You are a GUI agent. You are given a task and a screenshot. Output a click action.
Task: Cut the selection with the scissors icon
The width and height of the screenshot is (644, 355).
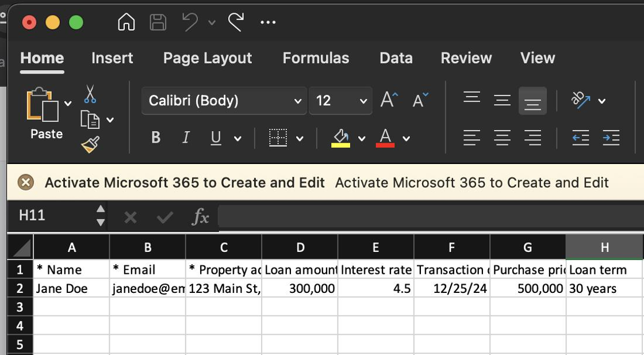click(x=90, y=94)
